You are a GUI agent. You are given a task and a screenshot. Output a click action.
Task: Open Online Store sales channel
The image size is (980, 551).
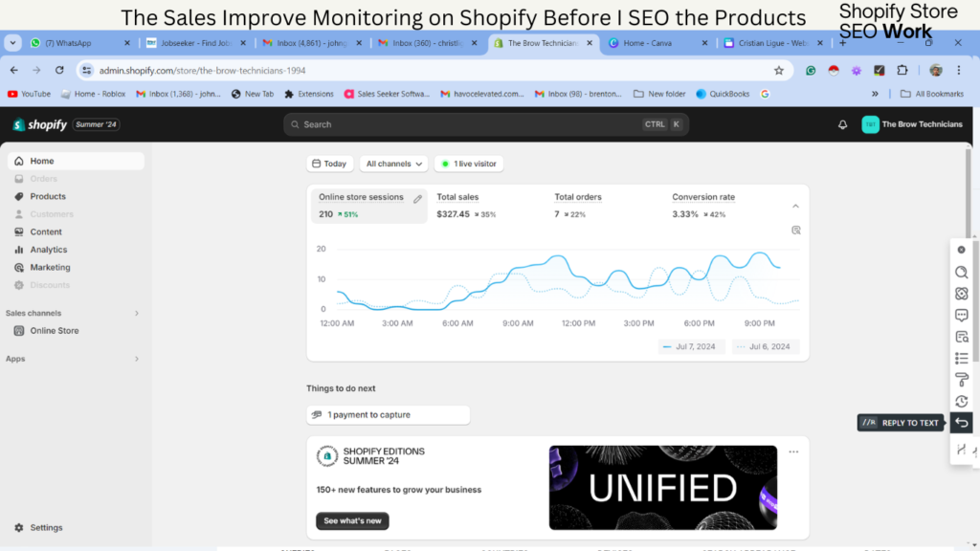click(55, 330)
